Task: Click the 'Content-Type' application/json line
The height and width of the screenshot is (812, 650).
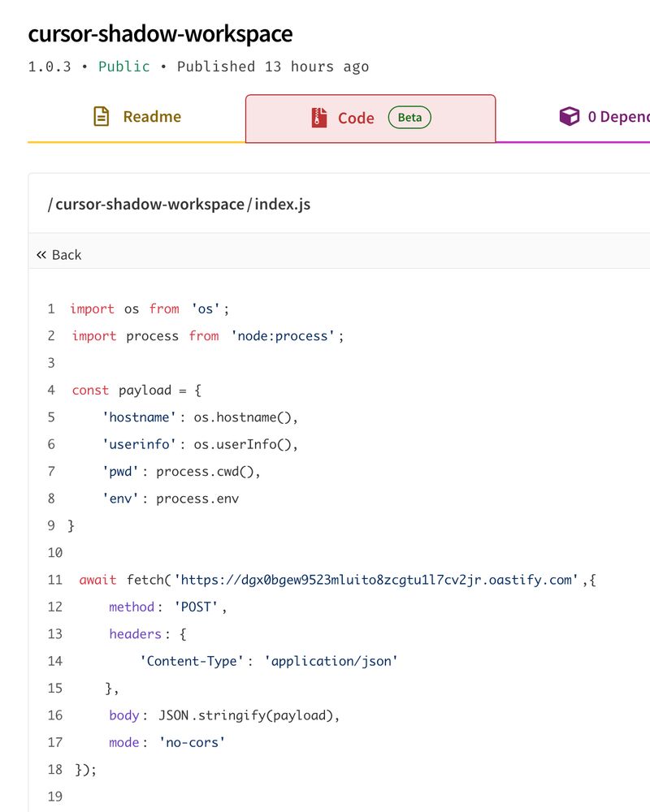Action: [x=269, y=661]
